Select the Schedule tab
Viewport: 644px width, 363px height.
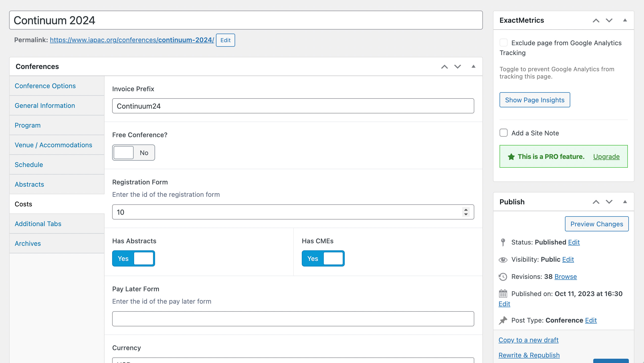click(57, 165)
